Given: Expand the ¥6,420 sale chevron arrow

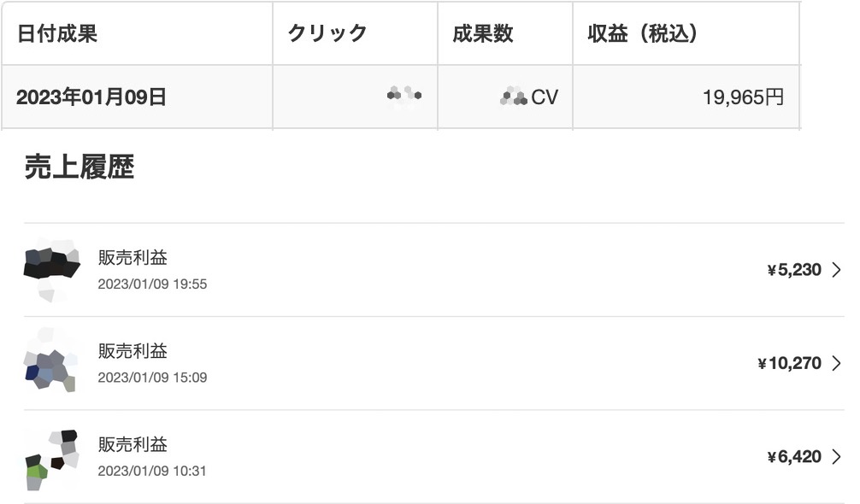Looking at the screenshot, I should pyautogui.click(x=836, y=457).
